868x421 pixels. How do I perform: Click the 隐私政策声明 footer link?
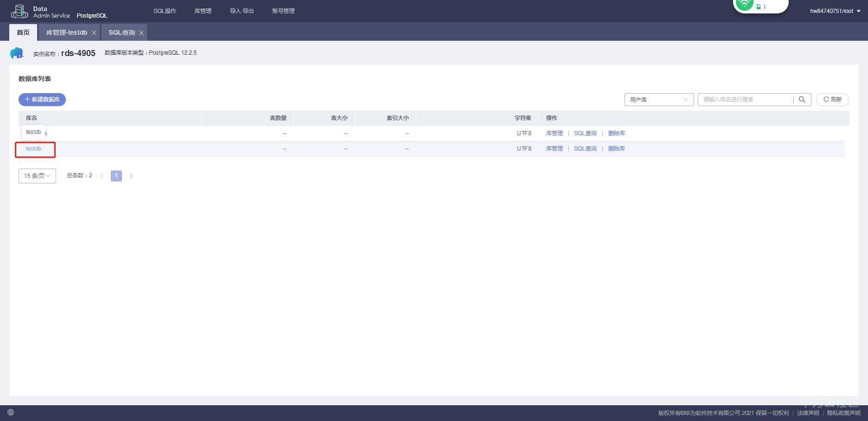[843, 413]
